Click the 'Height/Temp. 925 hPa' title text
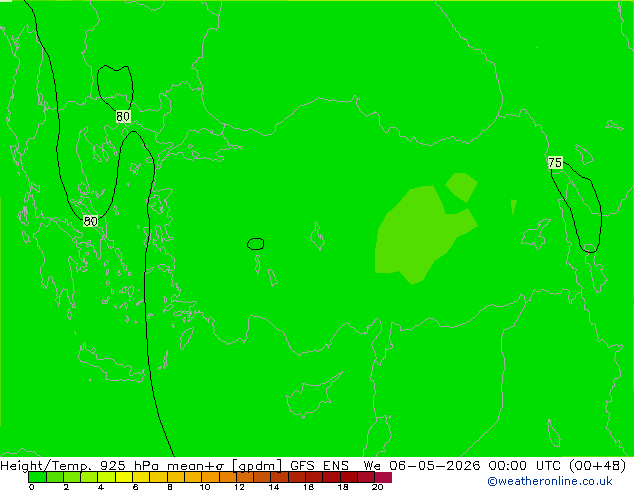Image resolution: width=634 pixels, height=490 pixels. [x=80, y=466]
